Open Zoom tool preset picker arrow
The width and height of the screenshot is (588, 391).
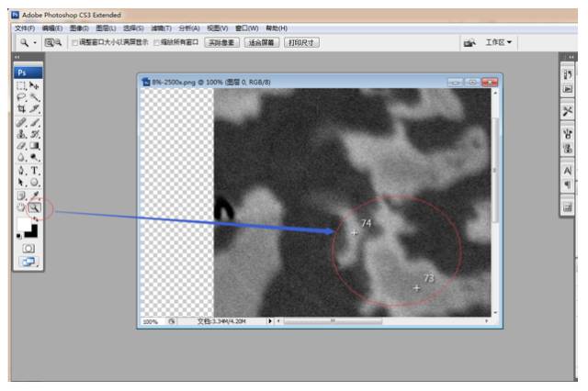click(34, 42)
